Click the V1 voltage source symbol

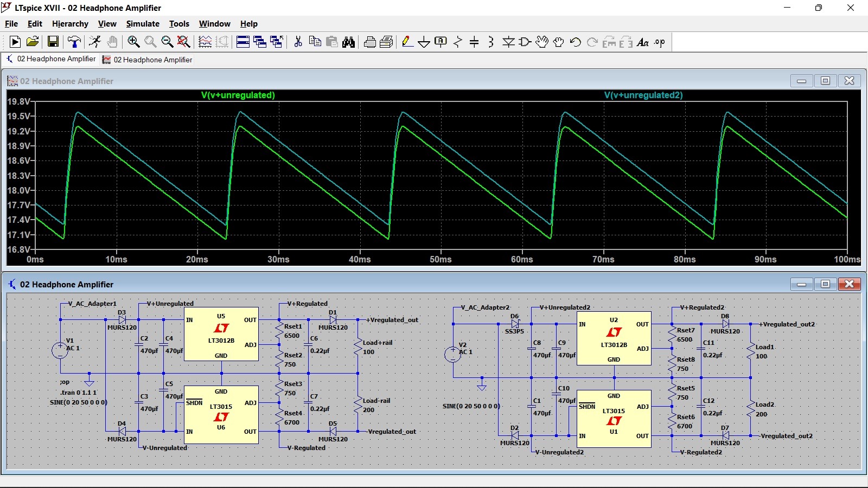[x=60, y=350]
